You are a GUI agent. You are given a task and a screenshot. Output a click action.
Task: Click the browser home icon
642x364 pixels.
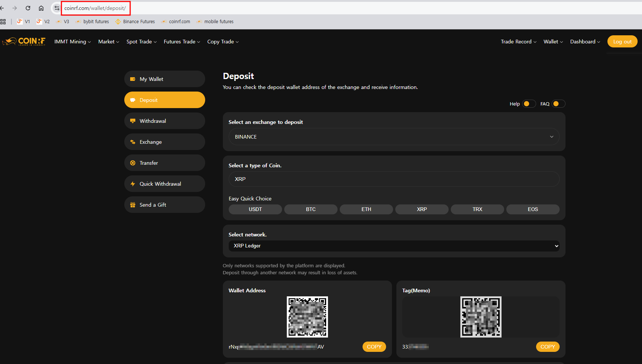coord(41,8)
